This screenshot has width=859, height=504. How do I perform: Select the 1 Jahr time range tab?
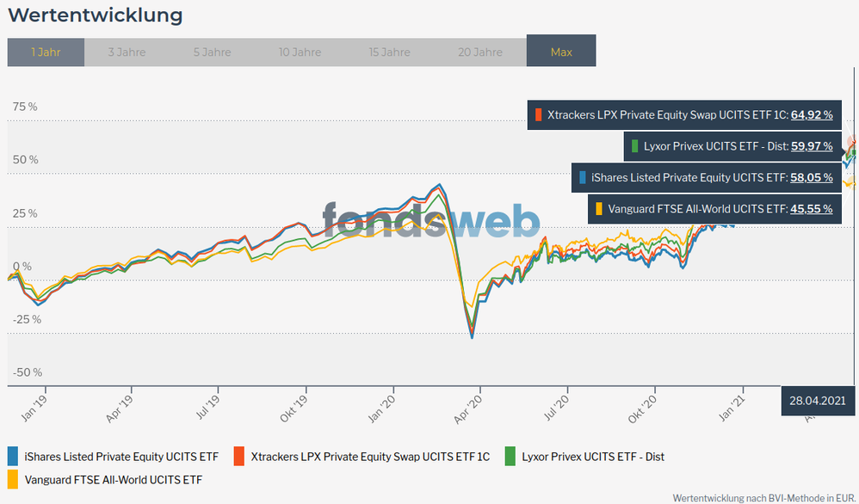(x=46, y=52)
